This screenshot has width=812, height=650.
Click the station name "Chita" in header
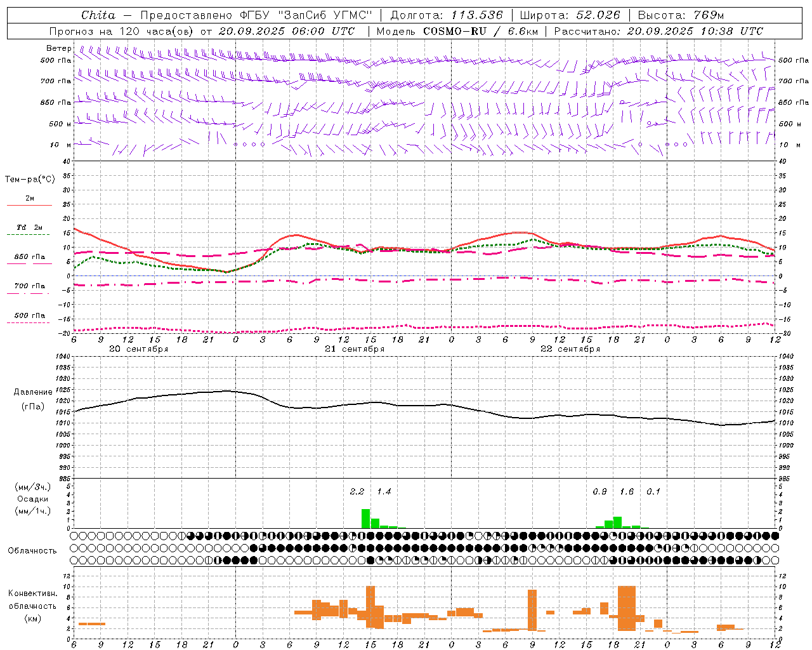98,15
